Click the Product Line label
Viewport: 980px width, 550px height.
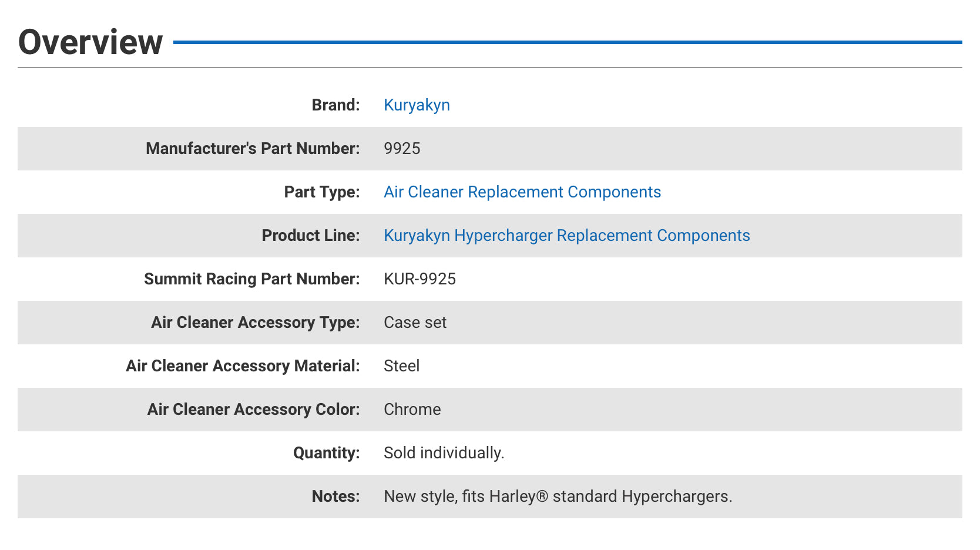click(x=310, y=236)
